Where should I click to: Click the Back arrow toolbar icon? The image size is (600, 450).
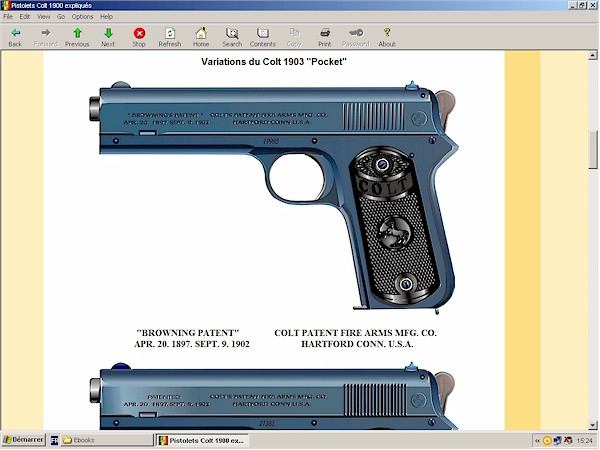[x=15, y=33]
